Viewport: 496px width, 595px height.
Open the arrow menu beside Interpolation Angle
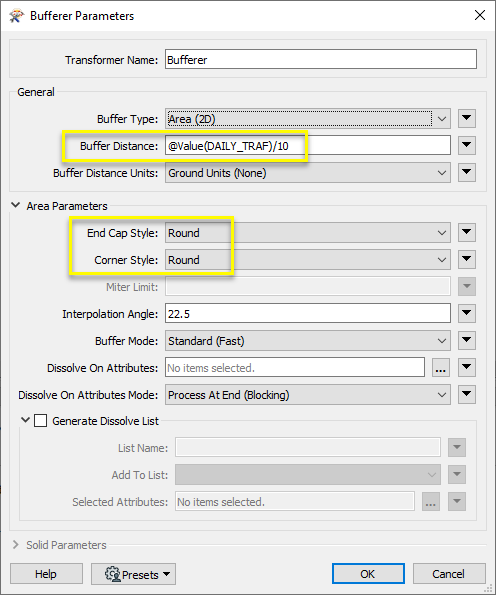(x=466, y=313)
